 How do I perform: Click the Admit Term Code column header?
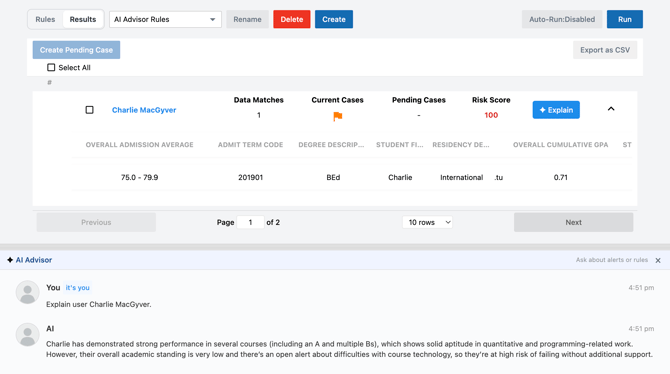pos(250,145)
